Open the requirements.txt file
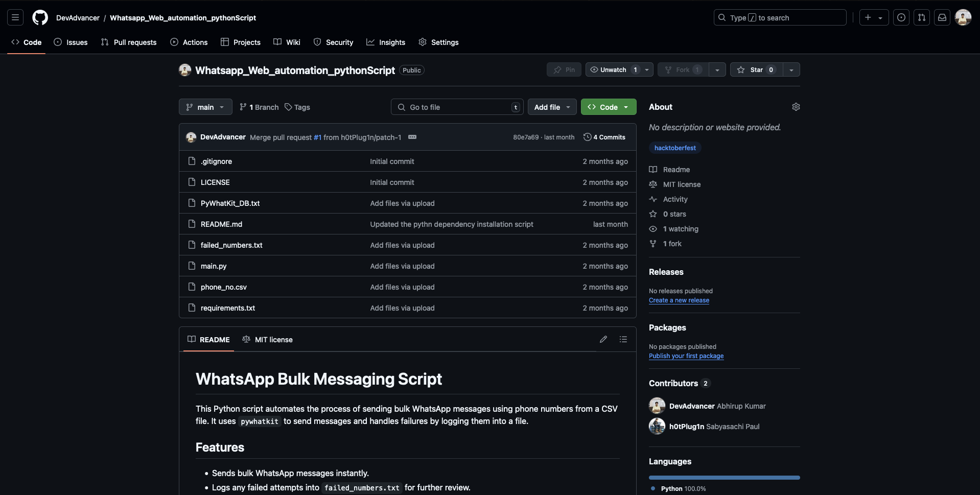Screen dimensions: 980x495 point(228,308)
